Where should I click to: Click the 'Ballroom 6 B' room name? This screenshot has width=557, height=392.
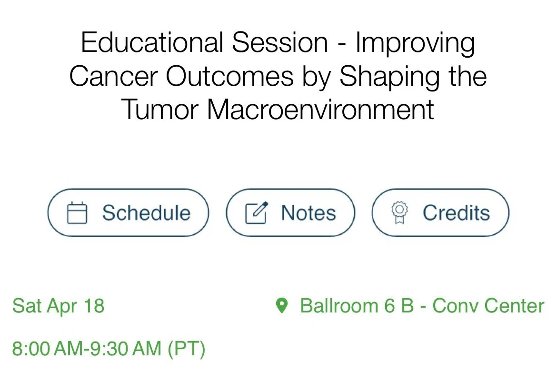(x=357, y=305)
